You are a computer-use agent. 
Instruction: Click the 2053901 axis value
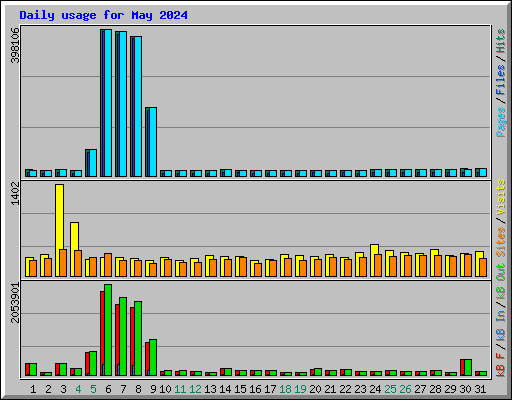click(15, 303)
